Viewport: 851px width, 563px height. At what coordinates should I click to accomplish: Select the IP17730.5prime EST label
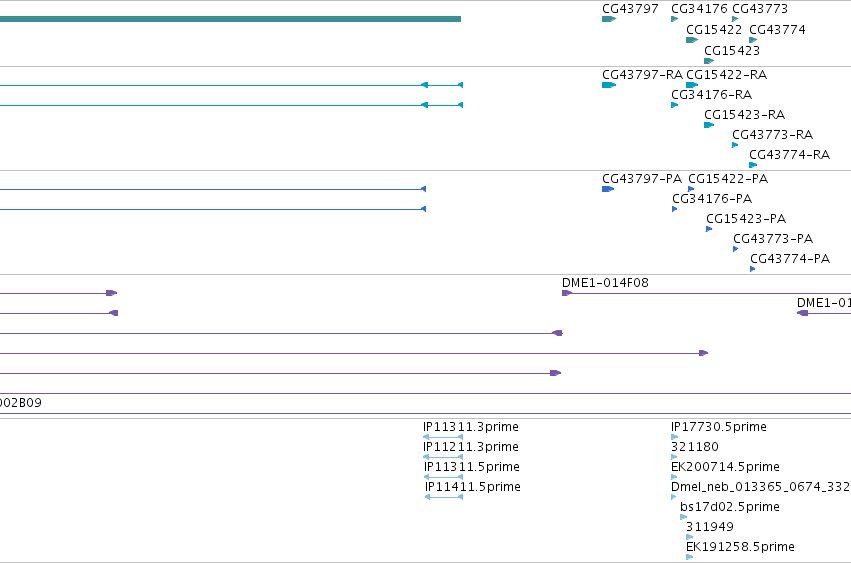719,427
